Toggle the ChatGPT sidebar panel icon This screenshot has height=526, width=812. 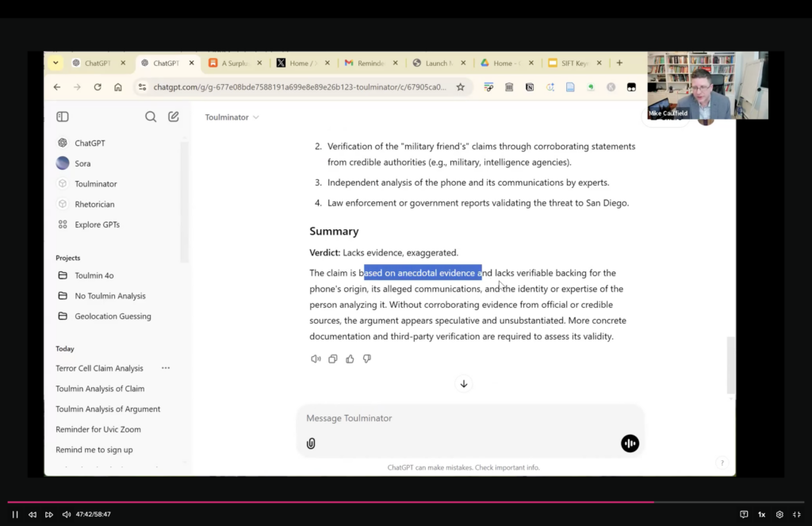(63, 117)
